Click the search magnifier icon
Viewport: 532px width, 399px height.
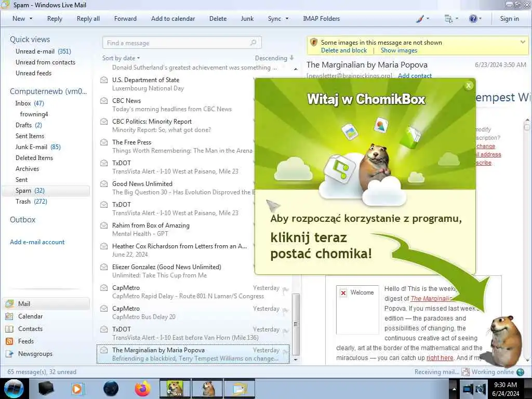[253, 43]
